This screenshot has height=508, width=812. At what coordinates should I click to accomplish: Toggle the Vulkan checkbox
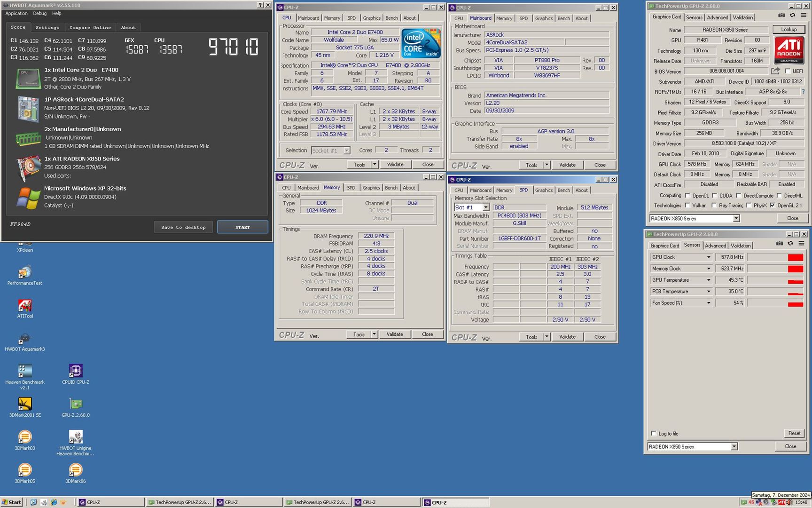point(687,206)
